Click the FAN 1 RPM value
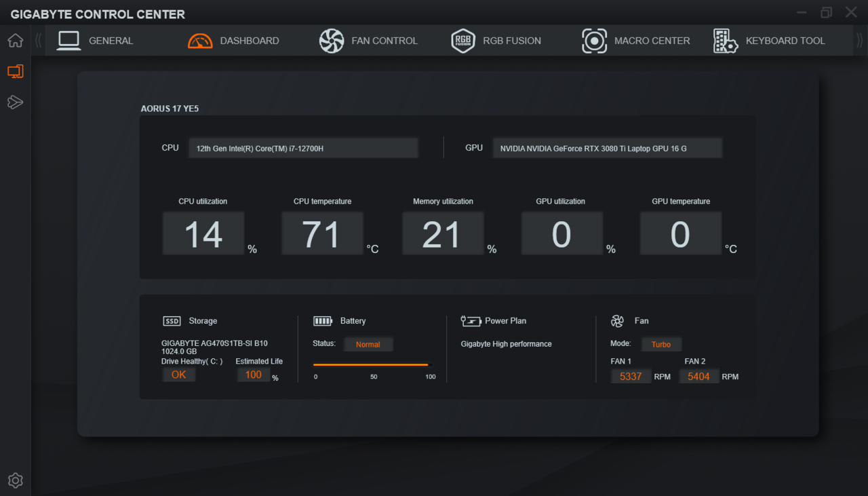 pyautogui.click(x=631, y=377)
